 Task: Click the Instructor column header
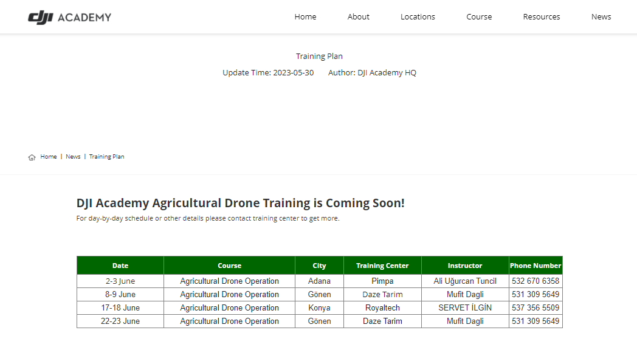point(465,266)
